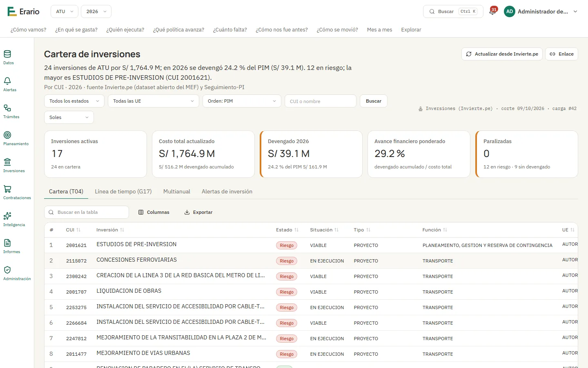
Task: Open the Alertas bell in sidebar
Action: [7, 81]
